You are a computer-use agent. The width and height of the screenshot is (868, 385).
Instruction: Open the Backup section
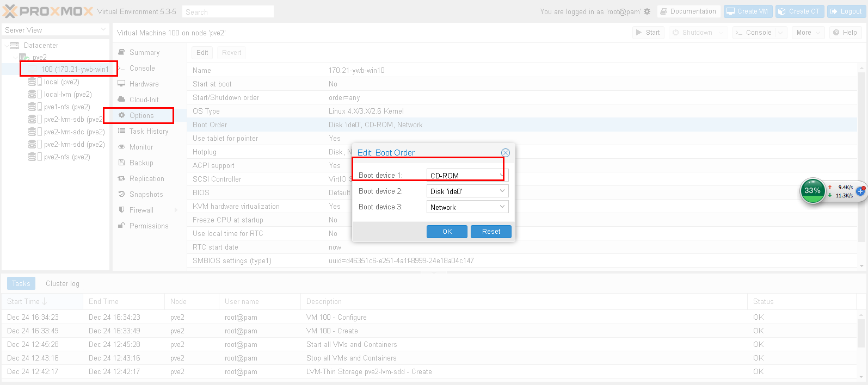[141, 163]
